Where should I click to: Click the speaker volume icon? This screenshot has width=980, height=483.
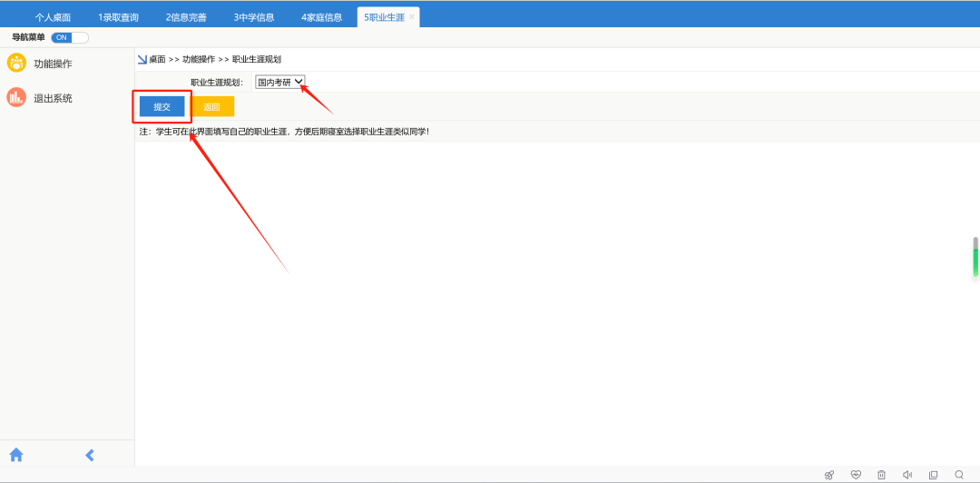coord(906,474)
